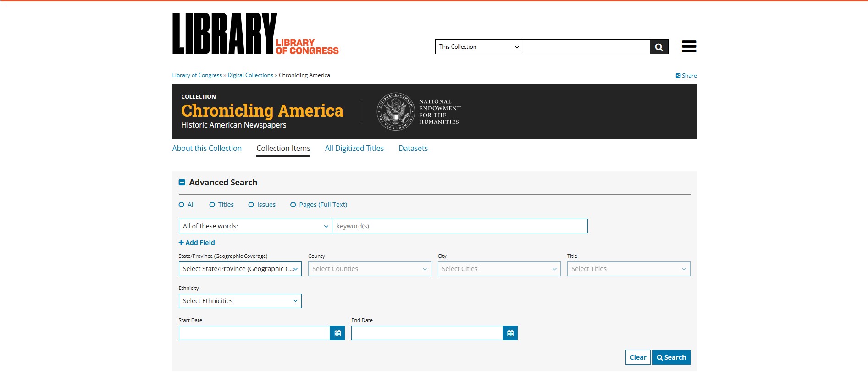Switch to Collection Items tab

[283, 148]
